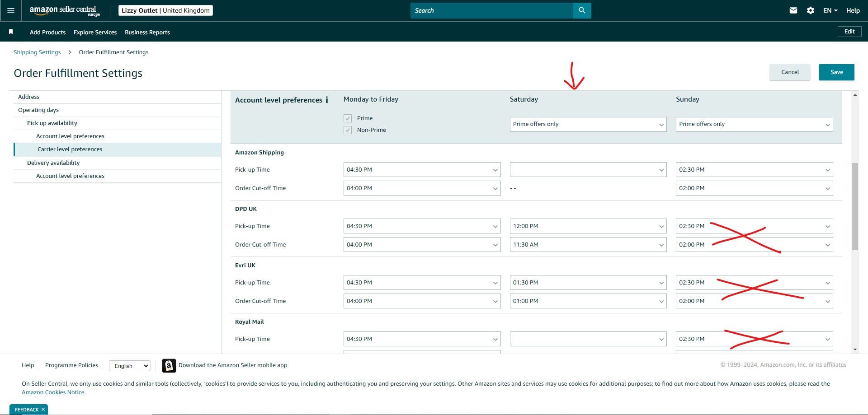
Task: Open the Help link in top bar
Action: coord(853,10)
